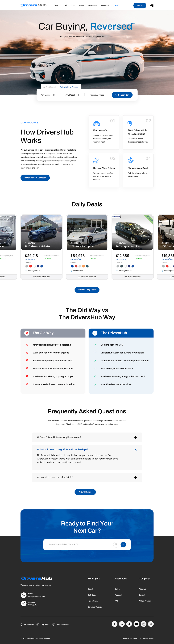174x644 pixels.
Task: Submit the prompt with the up-arrow button
Action: (123, 544)
